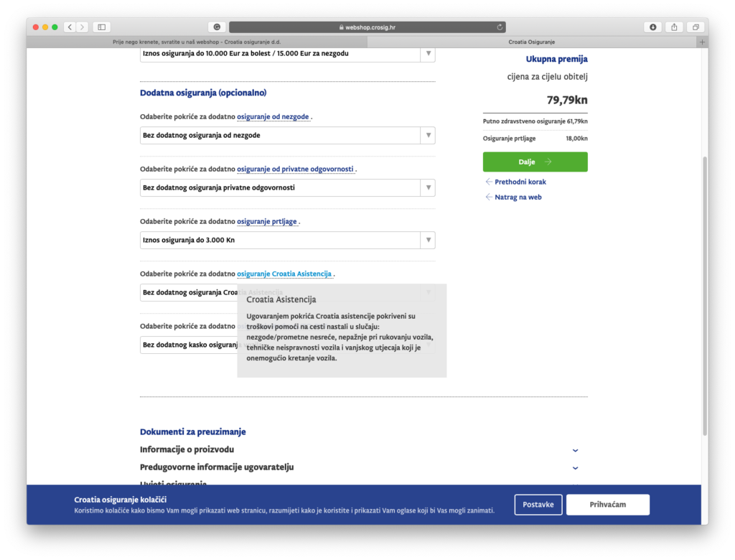Image resolution: width=735 pixels, height=560 pixels.
Task: Click the Safari back navigation arrow
Action: point(70,27)
